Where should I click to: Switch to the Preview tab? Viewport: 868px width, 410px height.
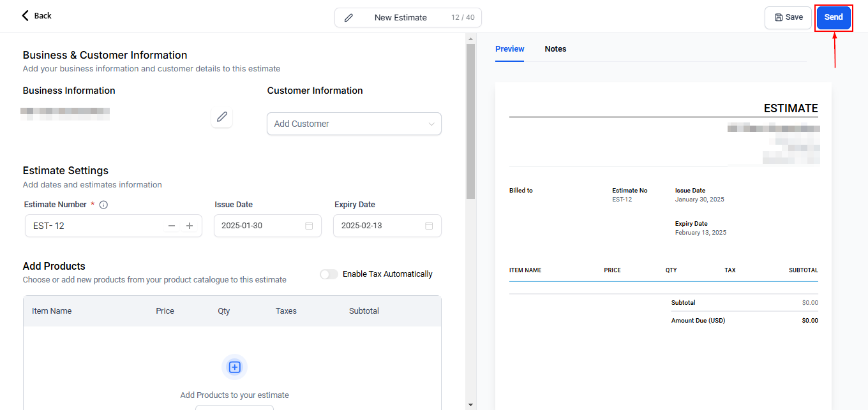tap(510, 49)
